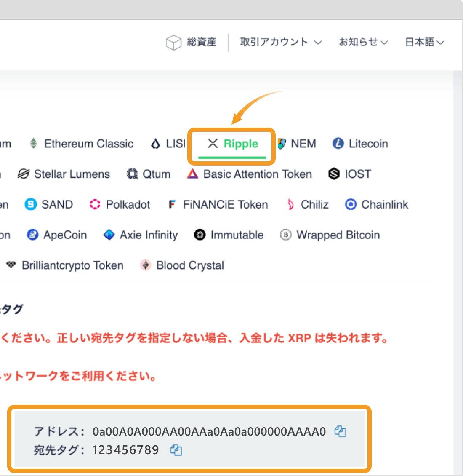Click the Chainlink hexagon icon

351,204
